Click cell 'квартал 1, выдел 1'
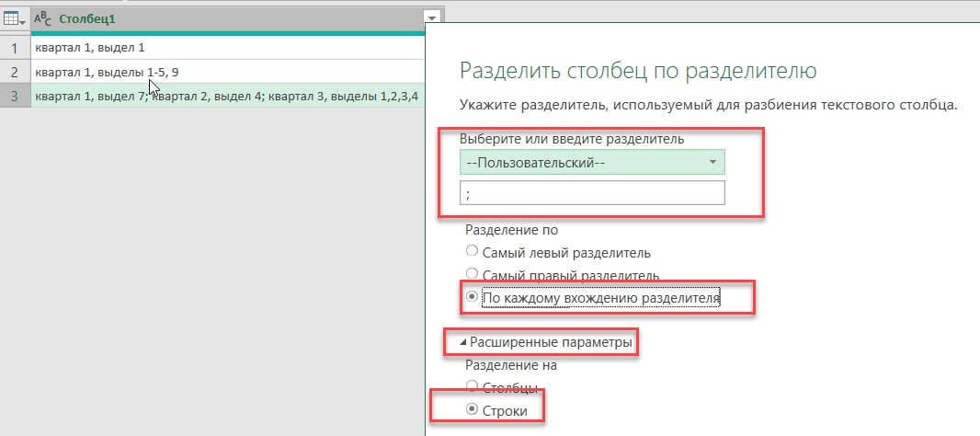 pos(228,47)
